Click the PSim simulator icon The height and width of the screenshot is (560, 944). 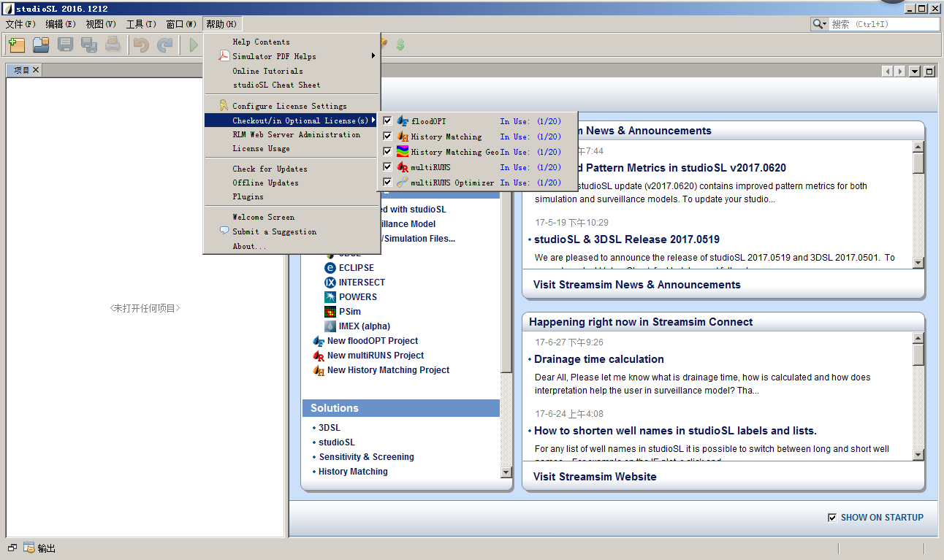[330, 312]
